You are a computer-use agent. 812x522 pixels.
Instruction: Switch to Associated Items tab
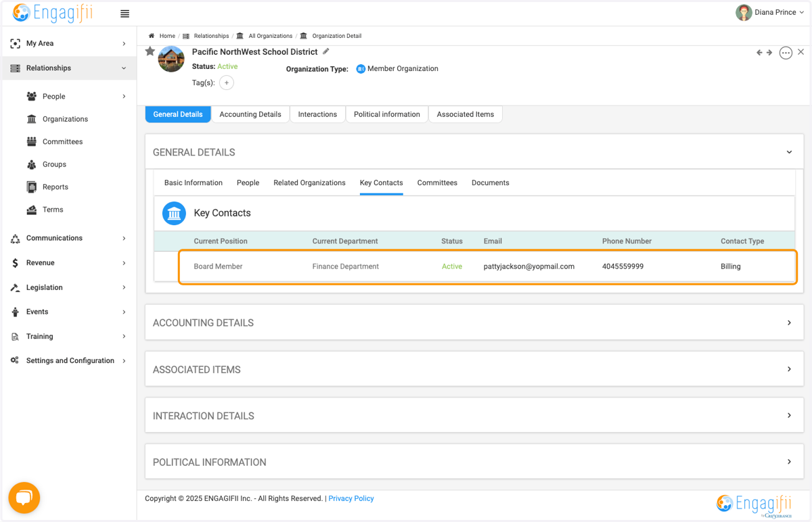tap(466, 114)
